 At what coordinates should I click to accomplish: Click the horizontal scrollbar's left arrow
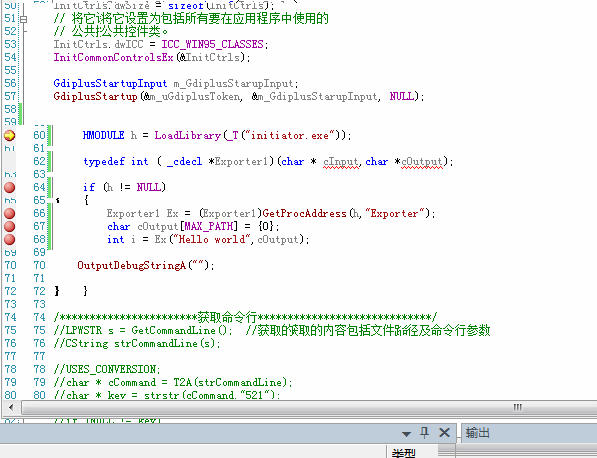coord(11,407)
